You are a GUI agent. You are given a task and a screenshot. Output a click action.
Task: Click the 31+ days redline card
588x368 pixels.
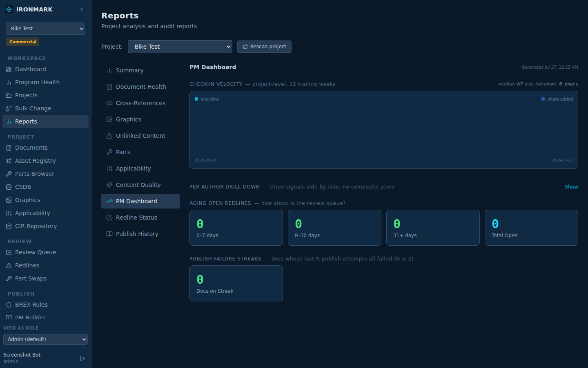point(433,228)
